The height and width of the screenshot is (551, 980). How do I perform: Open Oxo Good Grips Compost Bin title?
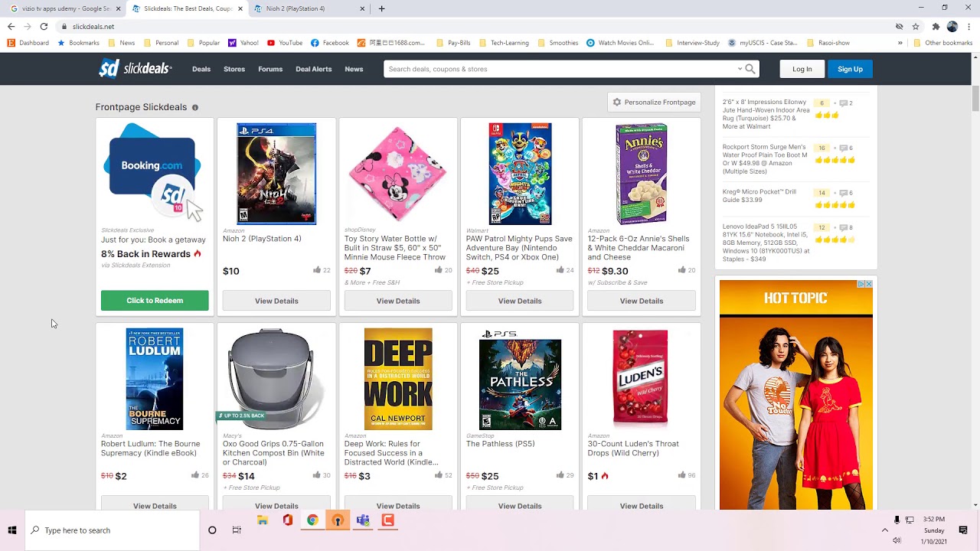point(273,453)
